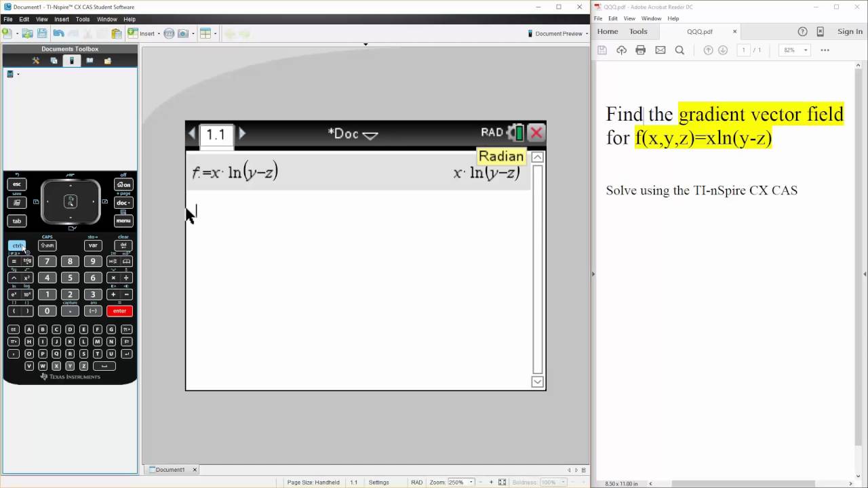Viewport: 868px width, 488px height.
Task: Click the RAD angle mode in status bar
Action: (x=416, y=482)
